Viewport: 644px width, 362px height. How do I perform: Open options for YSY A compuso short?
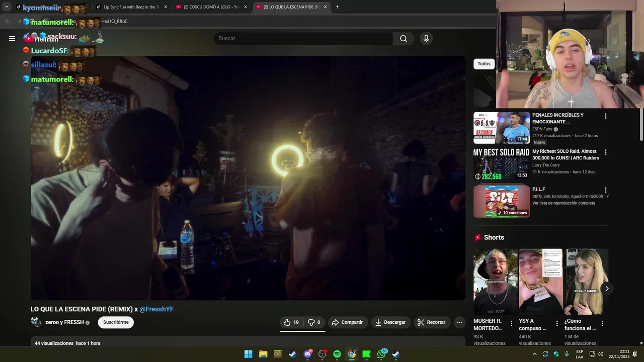tap(557, 323)
